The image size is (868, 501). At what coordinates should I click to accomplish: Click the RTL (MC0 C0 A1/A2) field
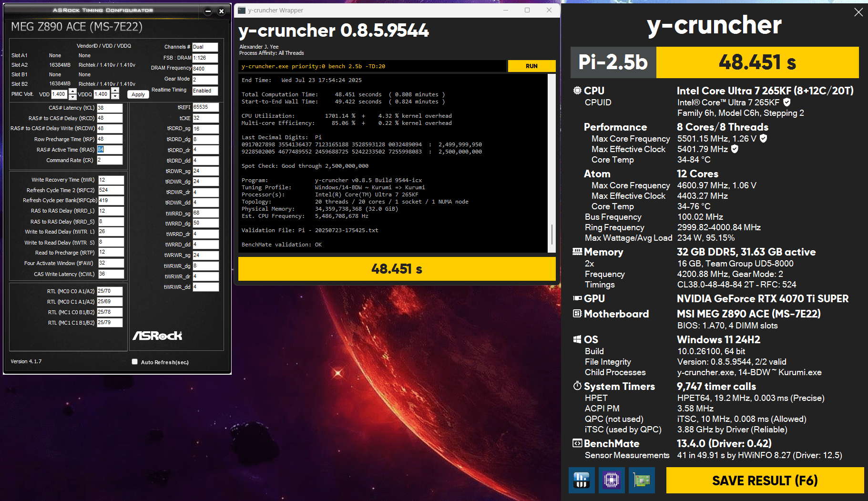(110, 291)
